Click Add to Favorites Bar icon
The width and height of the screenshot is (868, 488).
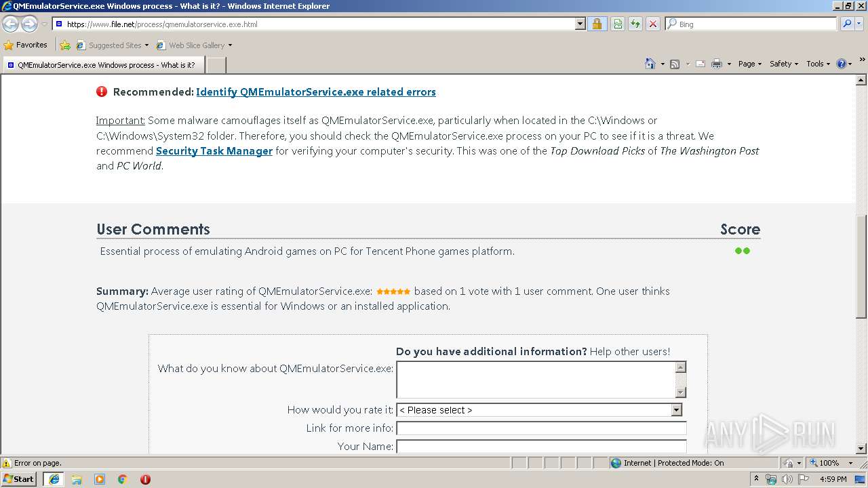pos(65,45)
